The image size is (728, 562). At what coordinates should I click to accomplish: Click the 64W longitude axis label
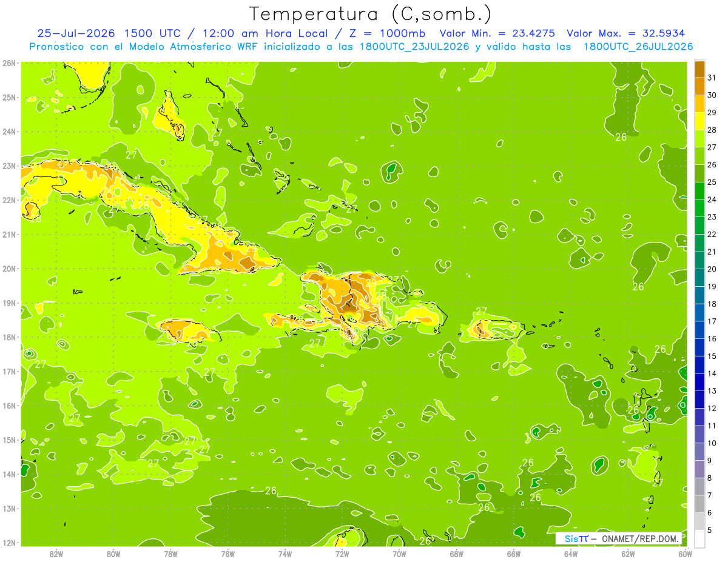pos(571,554)
